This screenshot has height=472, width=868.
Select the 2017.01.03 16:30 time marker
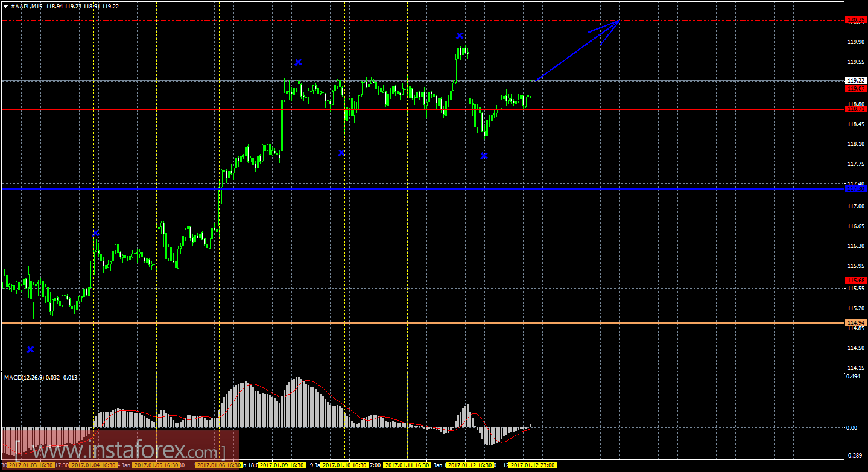click(31, 465)
